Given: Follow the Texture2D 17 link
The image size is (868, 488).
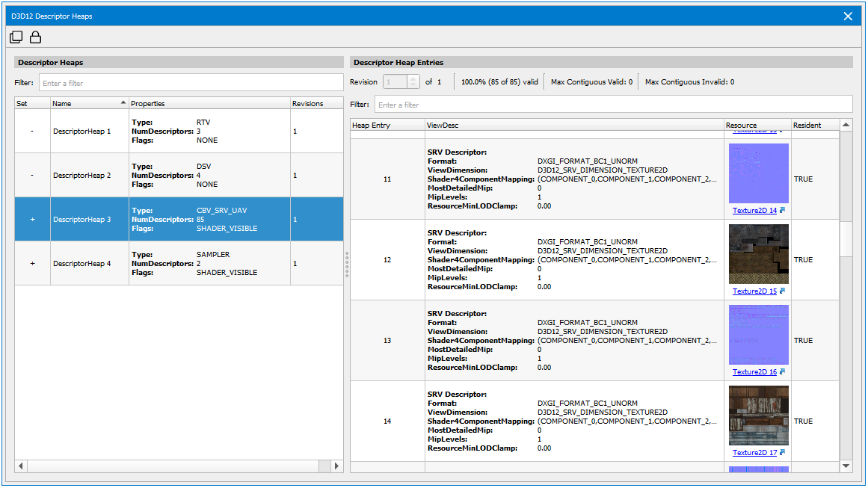Looking at the screenshot, I should [754, 453].
